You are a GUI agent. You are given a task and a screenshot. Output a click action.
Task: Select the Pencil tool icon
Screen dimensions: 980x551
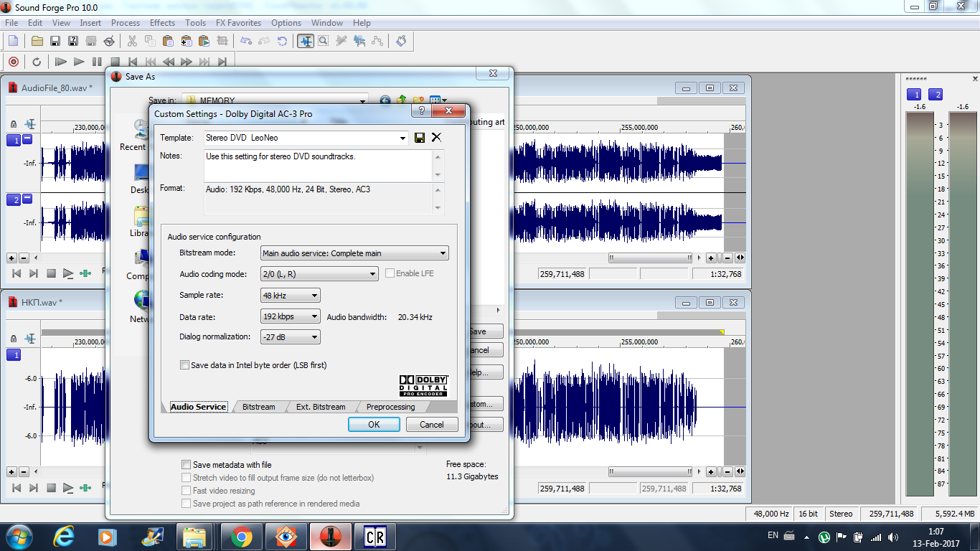click(341, 41)
